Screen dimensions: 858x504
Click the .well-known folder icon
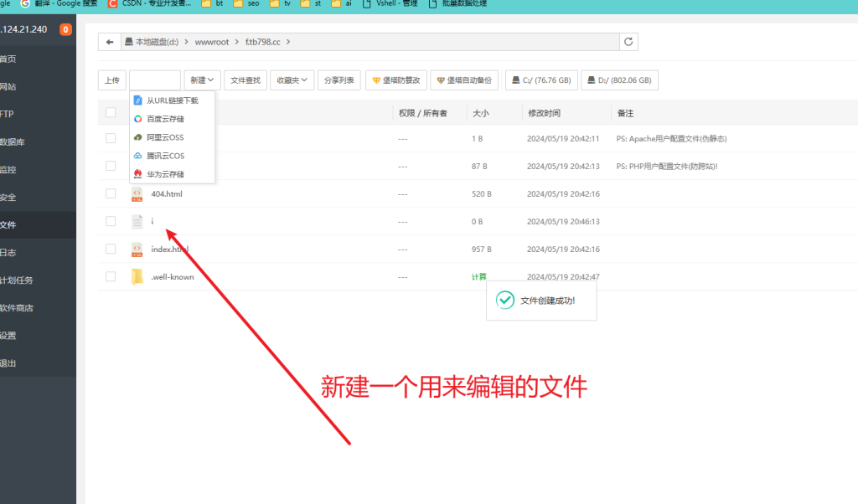coord(137,277)
